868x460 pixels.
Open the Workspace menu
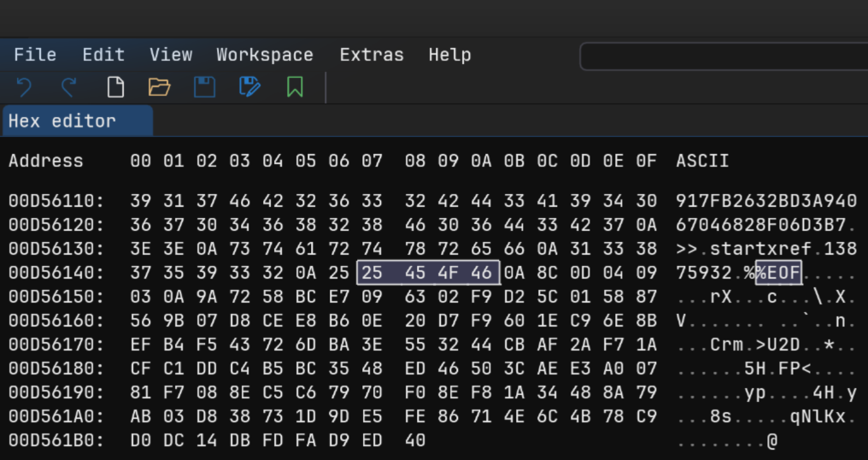pyautogui.click(x=264, y=55)
